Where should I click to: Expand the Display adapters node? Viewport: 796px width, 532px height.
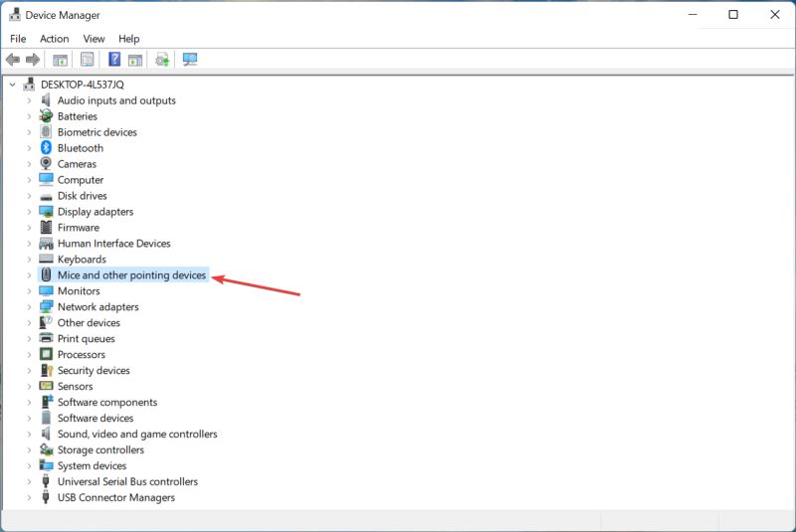(29, 212)
